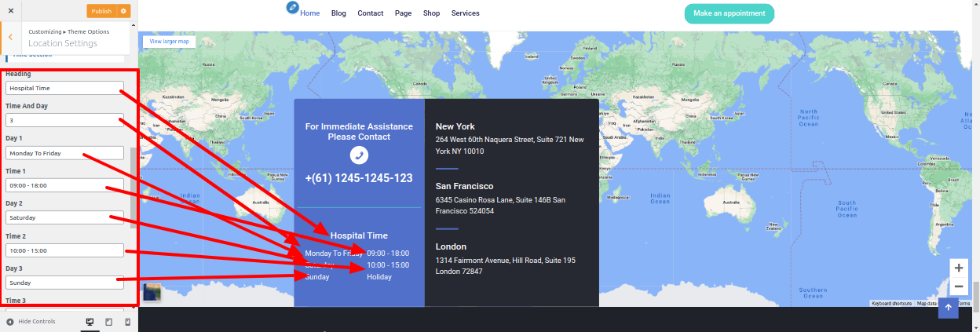
Task: Zoom out on the map
Action: coord(959,286)
